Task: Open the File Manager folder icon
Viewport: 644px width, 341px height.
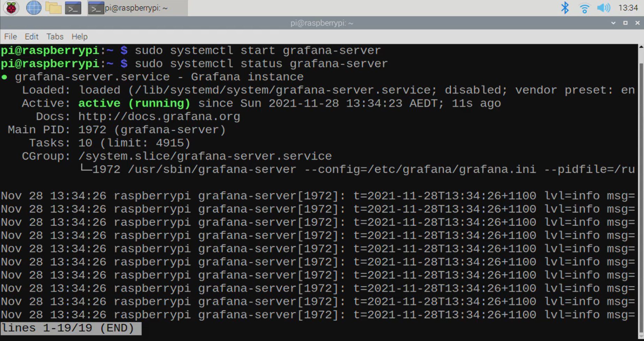Action: 53,8
